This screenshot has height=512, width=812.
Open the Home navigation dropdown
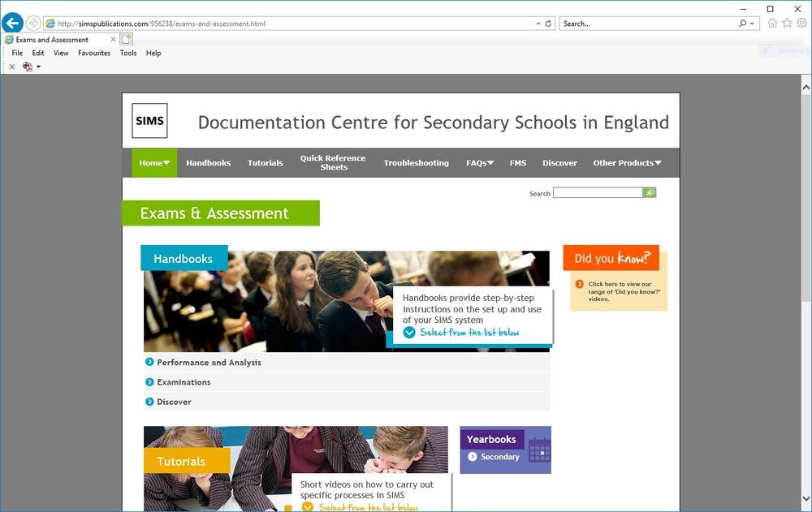pos(154,162)
